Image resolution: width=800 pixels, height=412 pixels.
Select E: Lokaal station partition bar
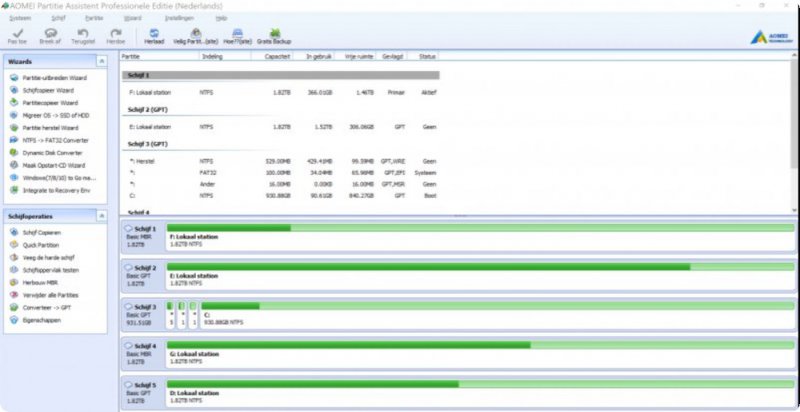[481, 276]
